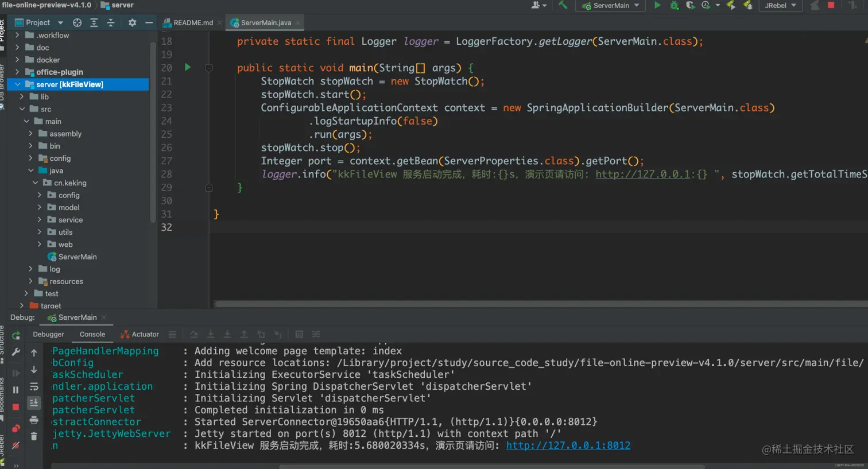Click the http://127.0.0.1 URL in the code
Image resolution: width=868 pixels, height=469 pixels.
pyautogui.click(x=642, y=175)
